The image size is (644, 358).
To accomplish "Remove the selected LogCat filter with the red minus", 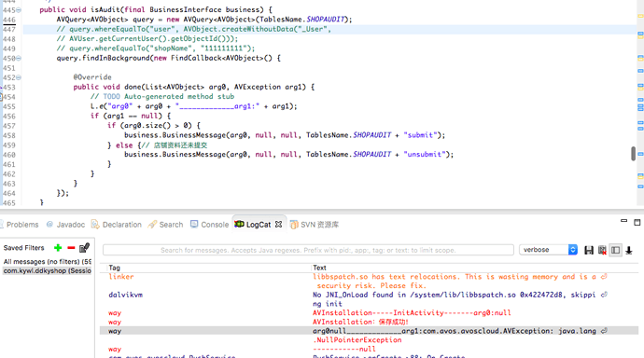I will (x=71, y=248).
